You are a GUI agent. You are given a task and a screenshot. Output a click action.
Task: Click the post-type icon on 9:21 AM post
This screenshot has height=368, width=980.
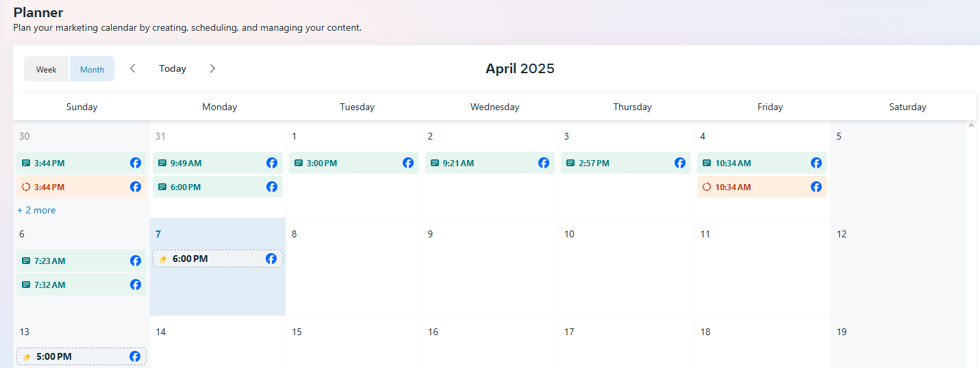coord(434,163)
